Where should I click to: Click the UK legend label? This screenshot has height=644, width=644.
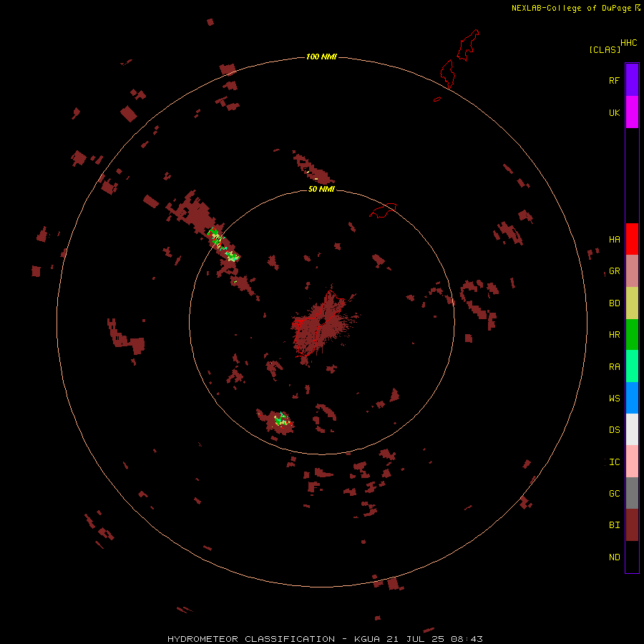pyautogui.click(x=614, y=112)
